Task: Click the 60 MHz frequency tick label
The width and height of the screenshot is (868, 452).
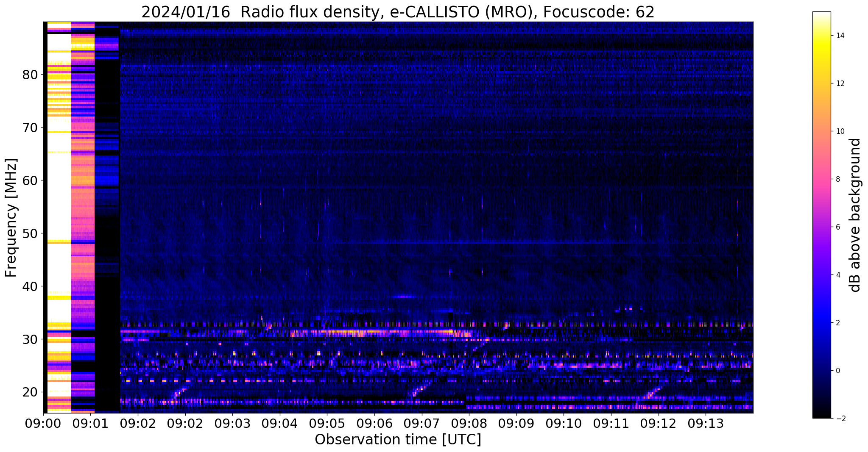Action: pos(31,180)
